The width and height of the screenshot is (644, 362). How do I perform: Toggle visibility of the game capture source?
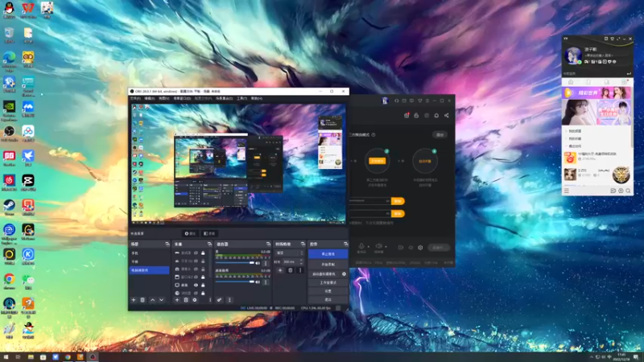click(196, 253)
